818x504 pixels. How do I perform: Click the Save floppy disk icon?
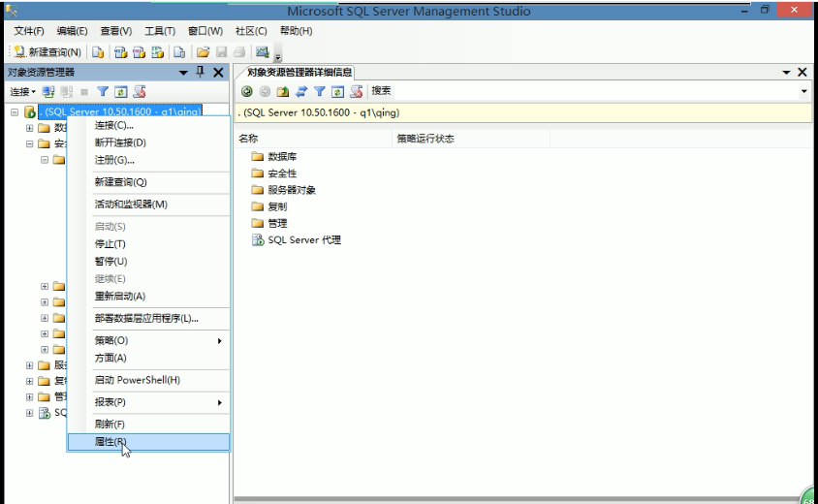(222, 51)
